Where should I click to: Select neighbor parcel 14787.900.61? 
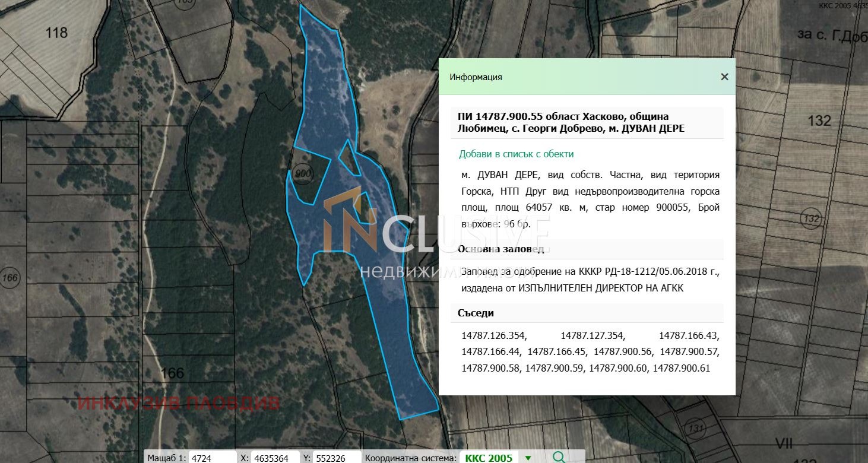(x=681, y=368)
